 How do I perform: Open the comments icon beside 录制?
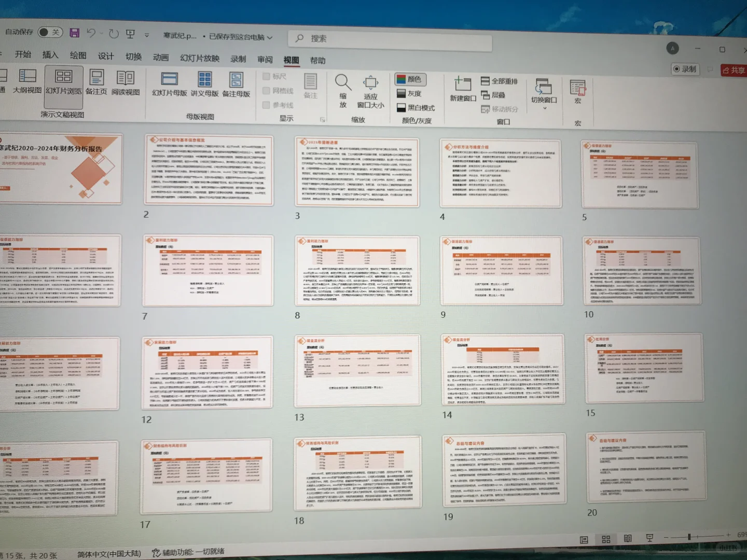point(710,69)
